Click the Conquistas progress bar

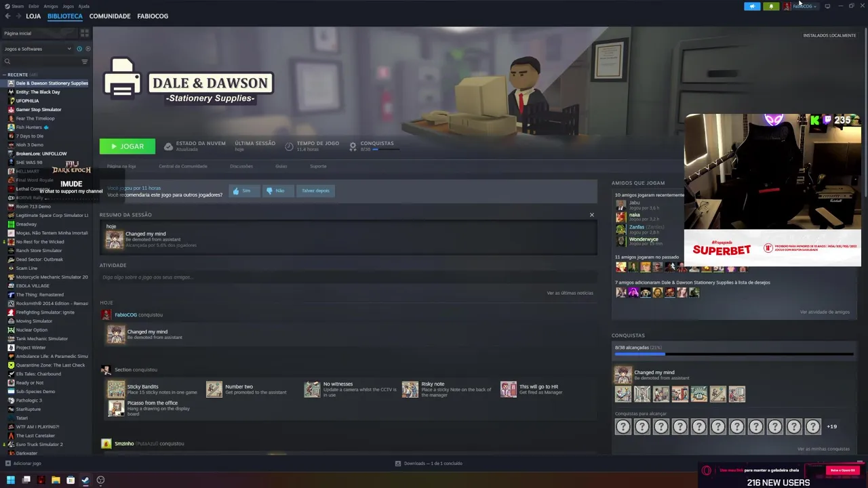pyautogui.click(x=734, y=354)
